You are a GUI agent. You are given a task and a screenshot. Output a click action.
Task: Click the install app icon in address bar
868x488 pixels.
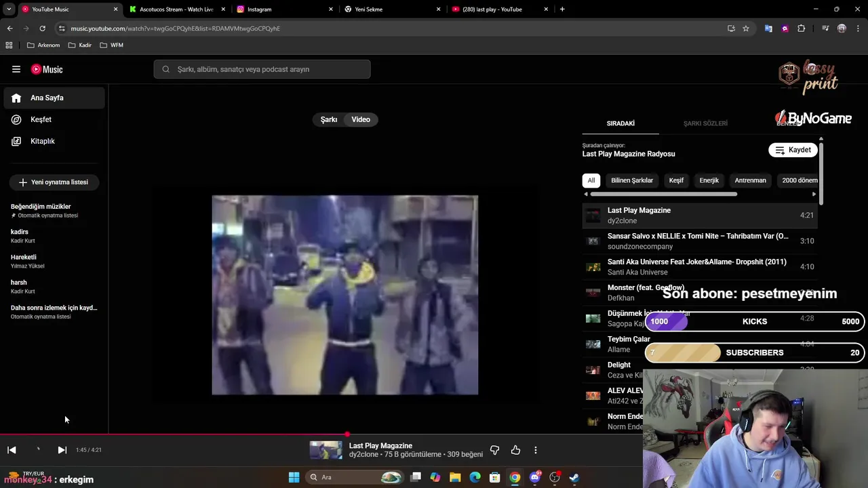pyautogui.click(x=731, y=28)
